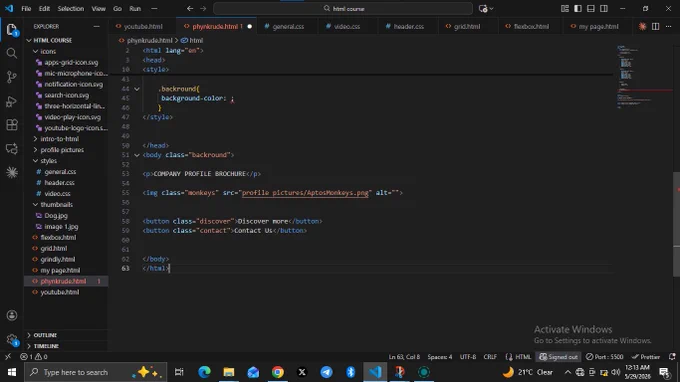Image resolution: width=680 pixels, height=382 pixels.
Task: Click the Prettier status bar item
Action: point(646,357)
